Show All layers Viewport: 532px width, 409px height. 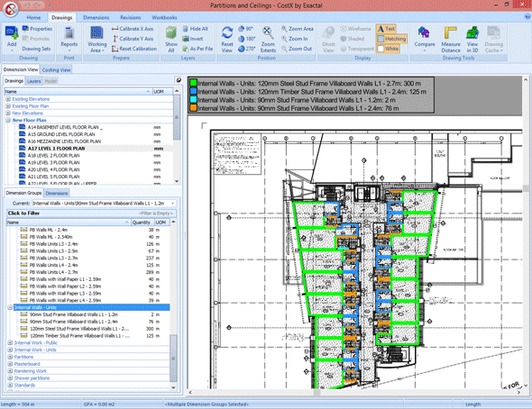click(x=171, y=39)
